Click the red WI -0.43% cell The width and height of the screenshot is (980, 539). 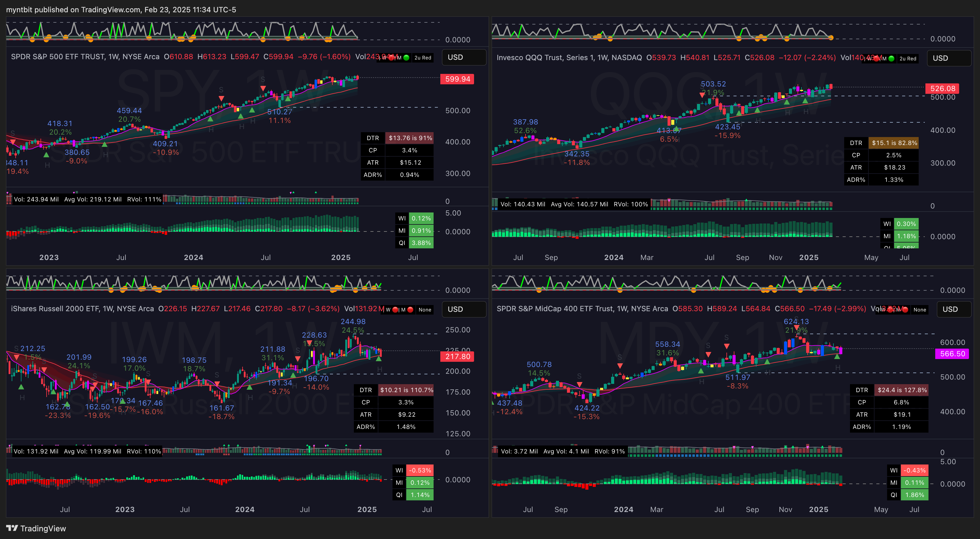915,471
